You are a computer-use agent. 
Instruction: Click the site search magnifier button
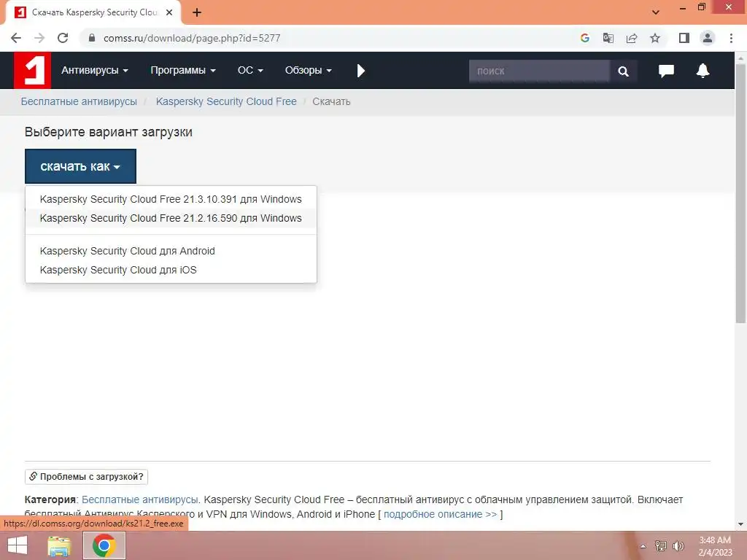pyautogui.click(x=623, y=71)
